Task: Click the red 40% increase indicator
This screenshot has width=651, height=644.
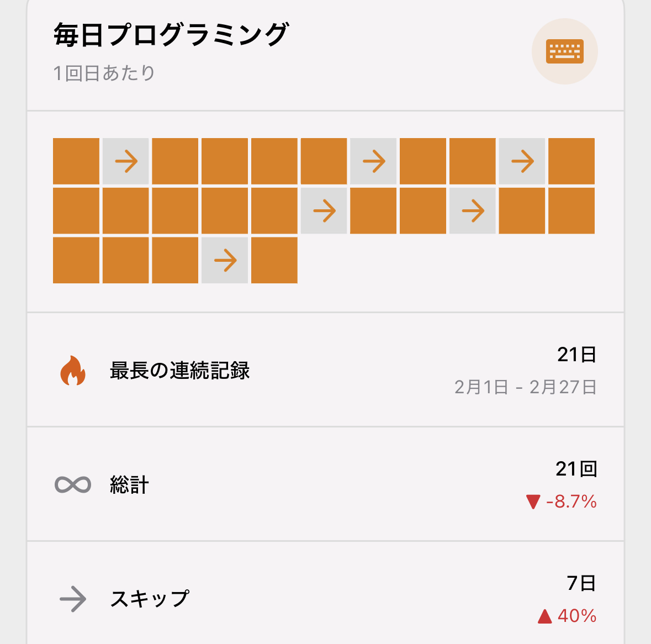Action: coord(567,616)
